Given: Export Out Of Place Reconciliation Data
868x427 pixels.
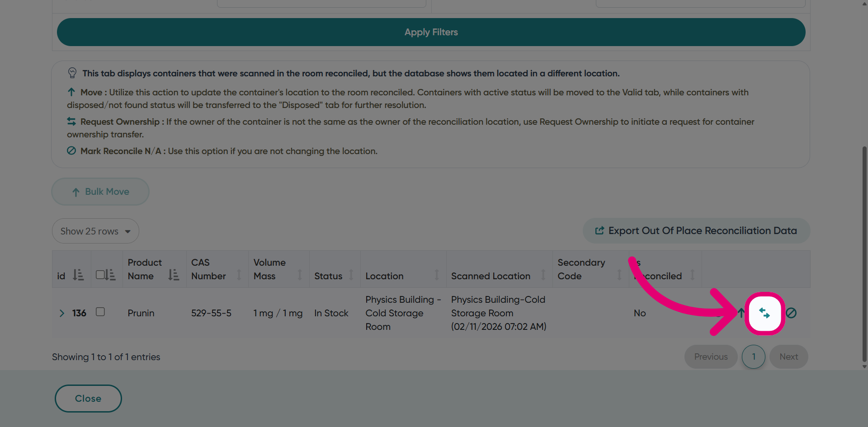Looking at the screenshot, I should click(x=696, y=231).
